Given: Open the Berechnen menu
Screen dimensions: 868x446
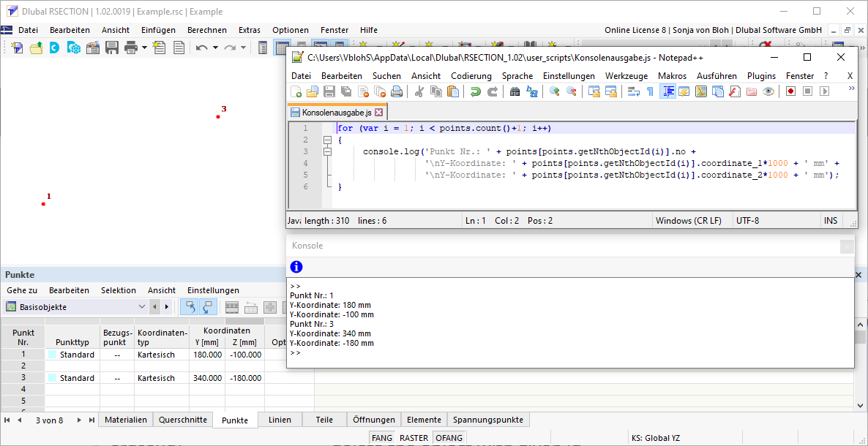Looking at the screenshot, I should click(x=207, y=31).
